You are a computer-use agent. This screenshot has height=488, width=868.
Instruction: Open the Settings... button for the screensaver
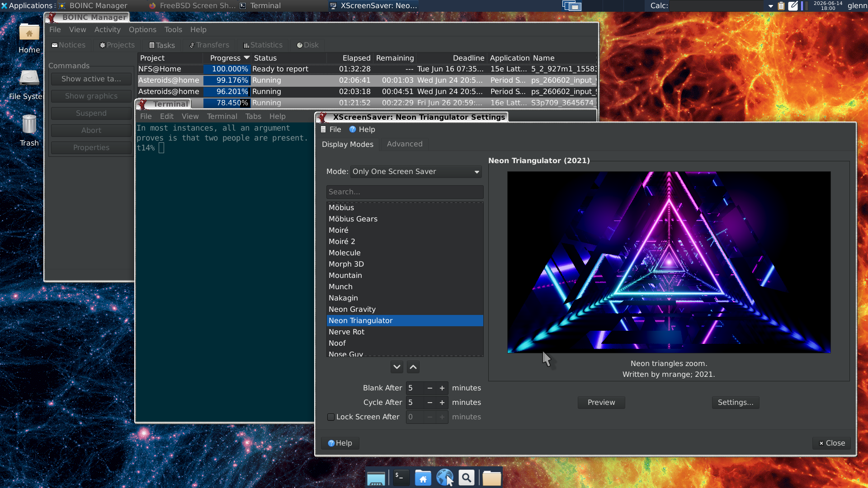point(736,403)
